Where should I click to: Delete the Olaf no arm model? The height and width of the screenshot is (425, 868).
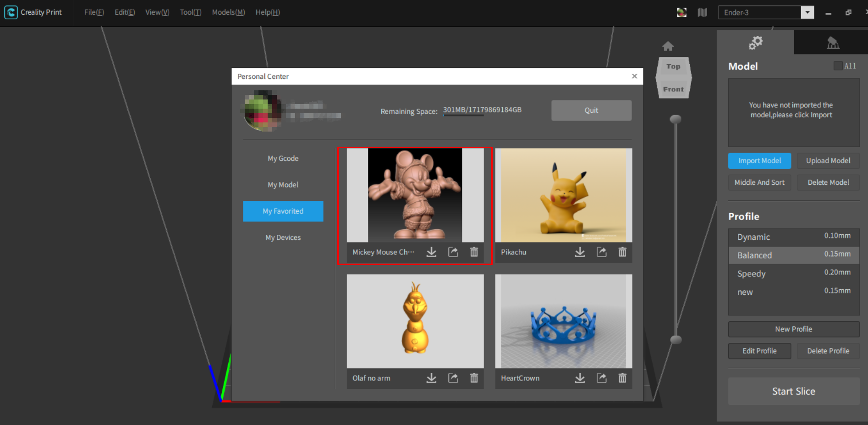point(474,378)
